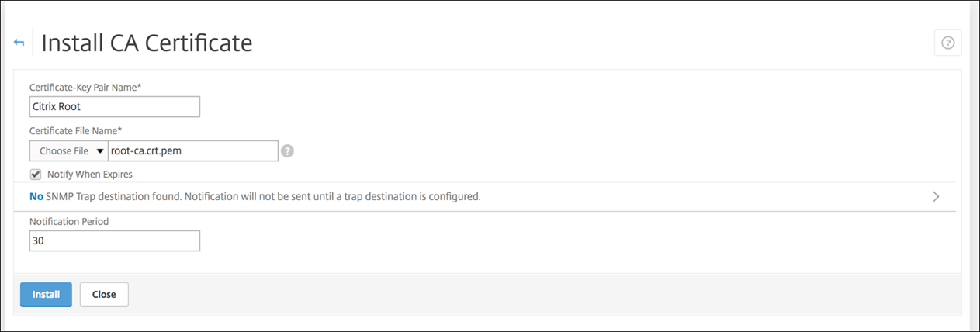Click the "Choose File" text on the file selector
980x332 pixels.
(x=64, y=151)
